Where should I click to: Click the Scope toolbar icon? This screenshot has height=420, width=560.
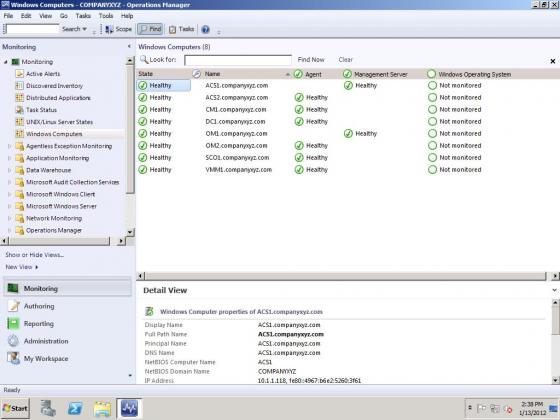tap(109, 29)
